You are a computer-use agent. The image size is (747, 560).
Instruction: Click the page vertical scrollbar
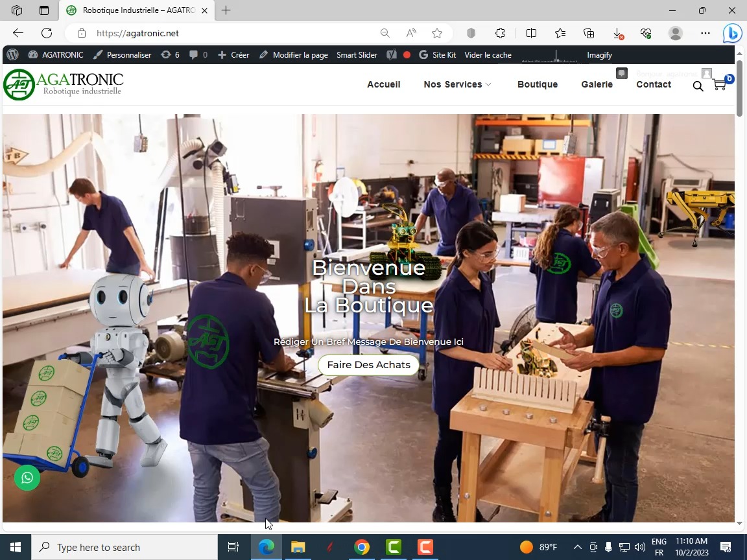pyautogui.click(x=739, y=89)
